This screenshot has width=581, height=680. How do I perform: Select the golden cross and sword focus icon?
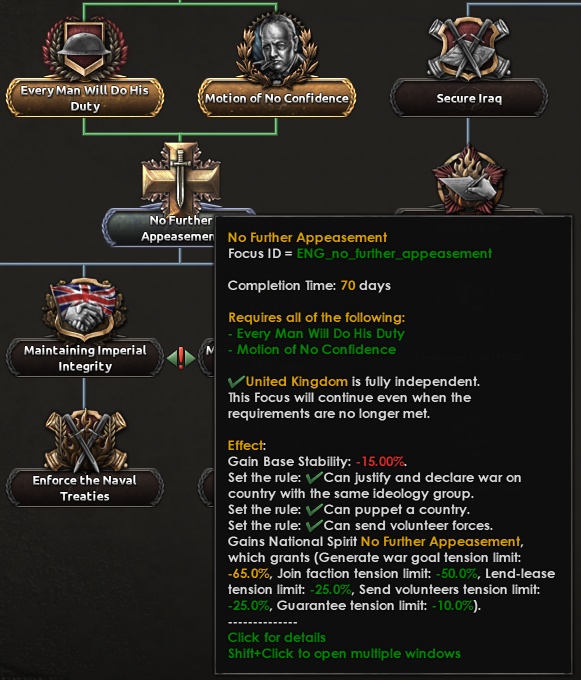(180, 177)
